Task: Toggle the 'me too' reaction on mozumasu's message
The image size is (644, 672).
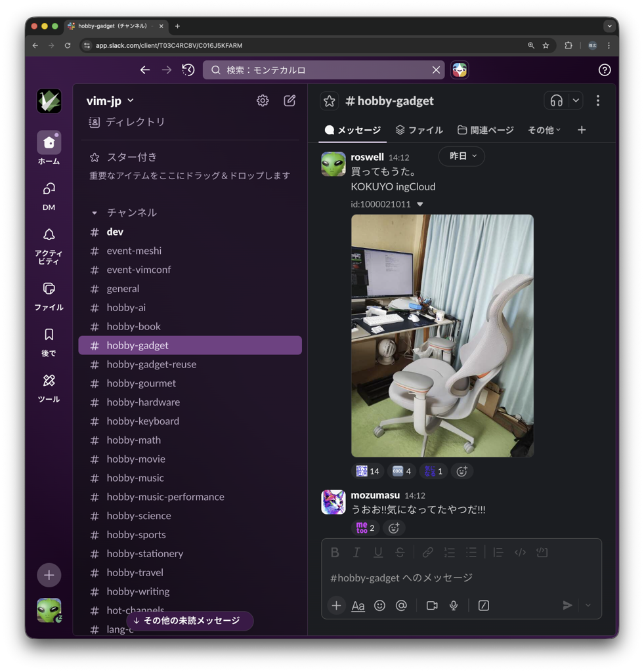Action: tap(365, 528)
